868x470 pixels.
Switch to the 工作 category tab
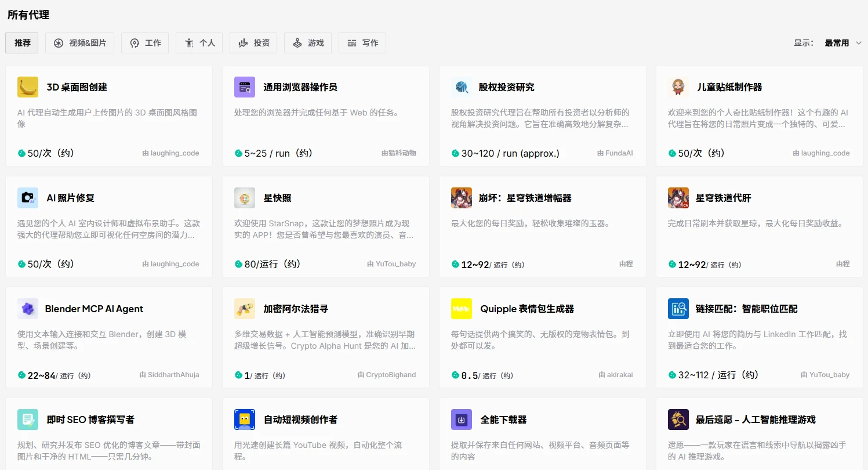145,43
